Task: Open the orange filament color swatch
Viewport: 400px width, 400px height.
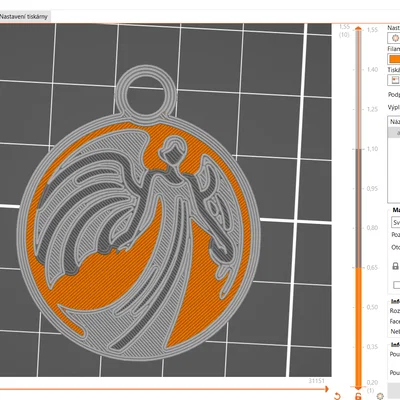Action: 394,59
